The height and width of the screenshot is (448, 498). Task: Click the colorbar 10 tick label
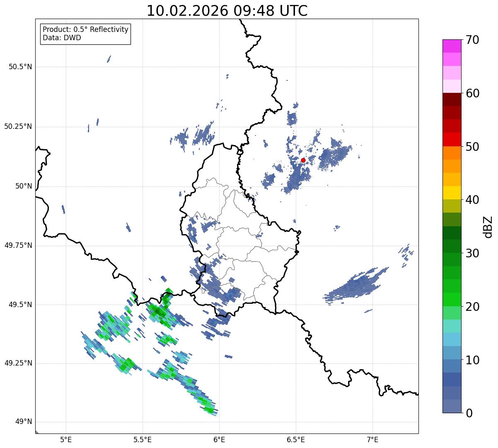[x=472, y=360]
